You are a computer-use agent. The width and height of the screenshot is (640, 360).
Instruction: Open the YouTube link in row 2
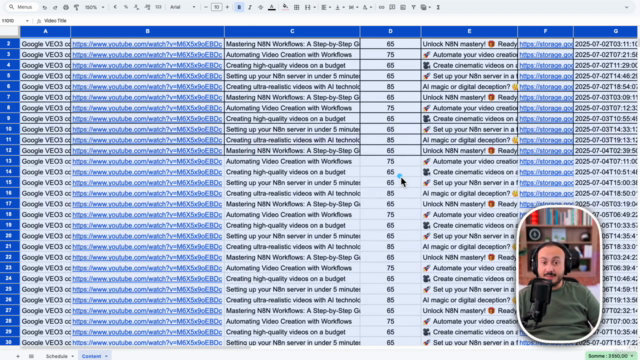coord(147,44)
